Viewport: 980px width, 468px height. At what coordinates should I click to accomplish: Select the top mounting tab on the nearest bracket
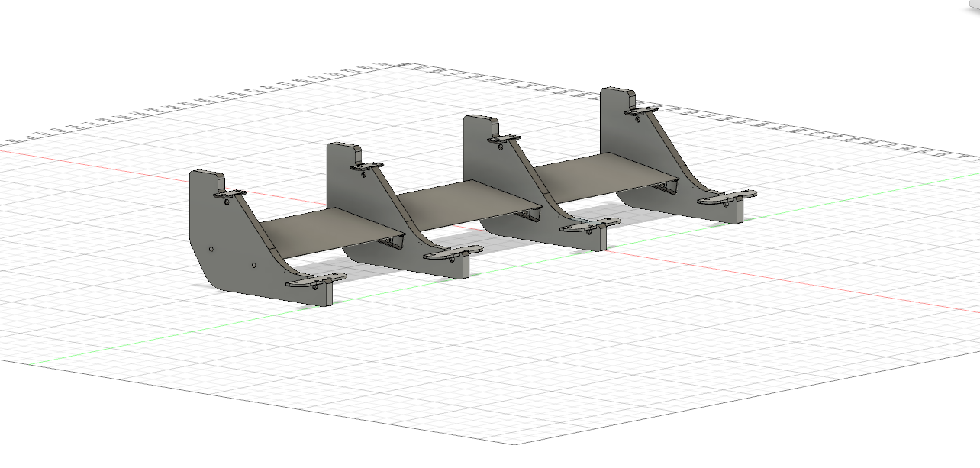click(x=230, y=195)
